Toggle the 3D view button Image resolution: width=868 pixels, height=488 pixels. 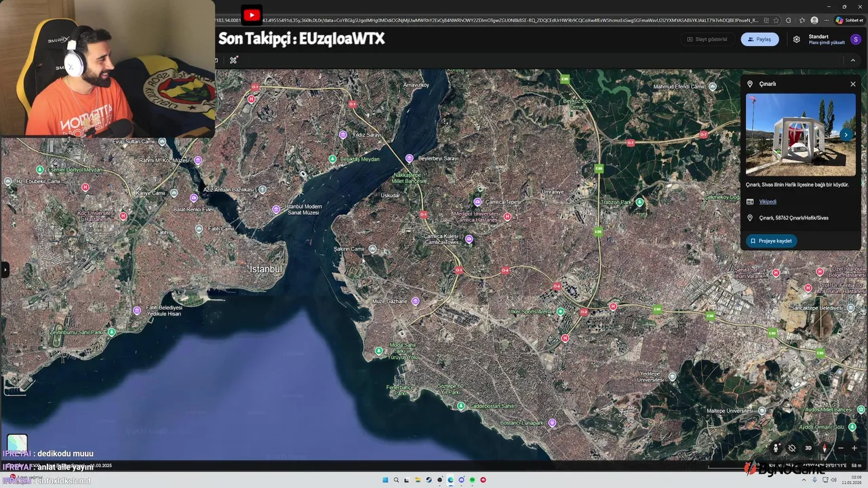point(808,448)
